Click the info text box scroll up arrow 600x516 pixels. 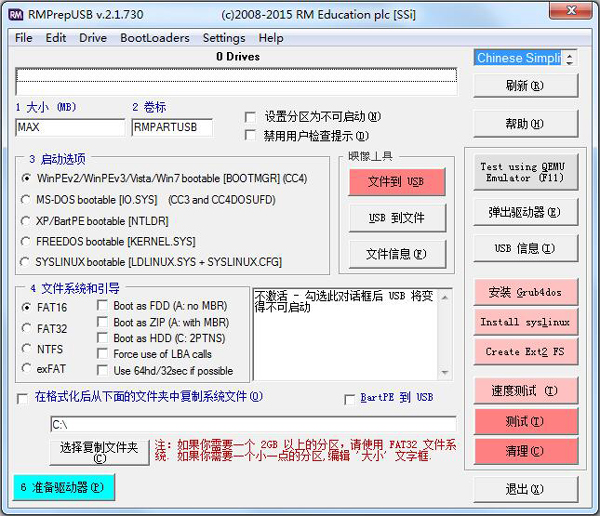(445, 297)
